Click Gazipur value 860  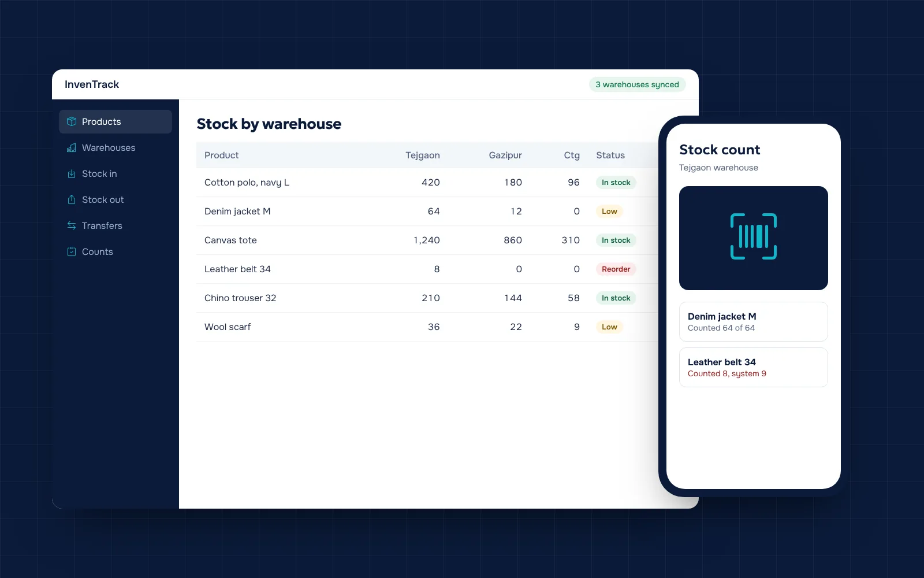click(x=513, y=240)
